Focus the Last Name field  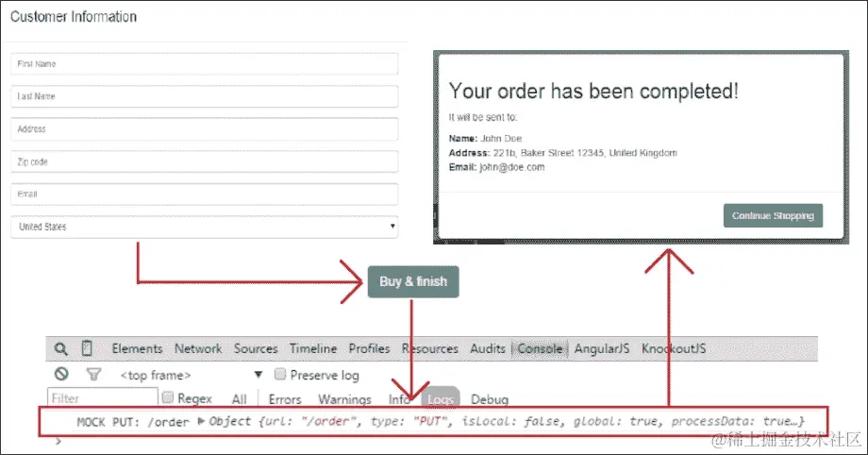[x=205, y=96]
